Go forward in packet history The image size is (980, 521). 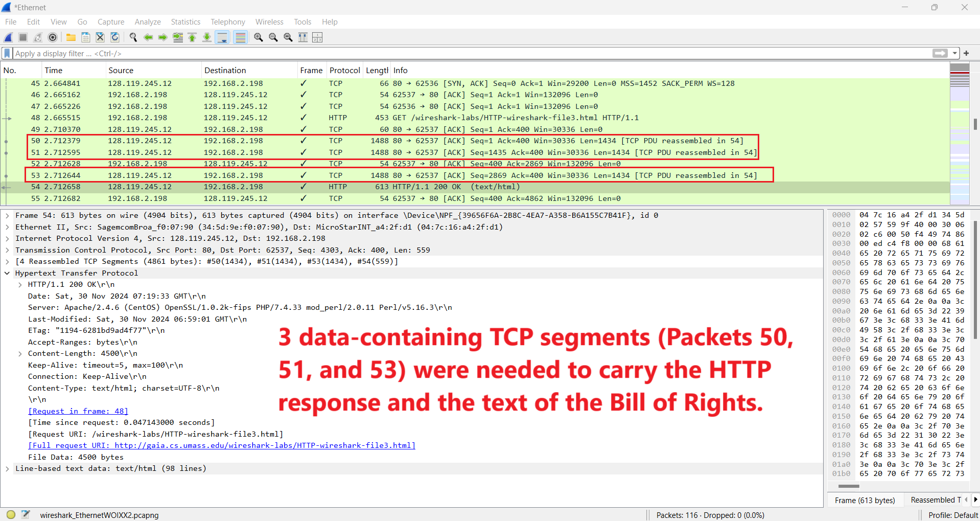(163, 37)
